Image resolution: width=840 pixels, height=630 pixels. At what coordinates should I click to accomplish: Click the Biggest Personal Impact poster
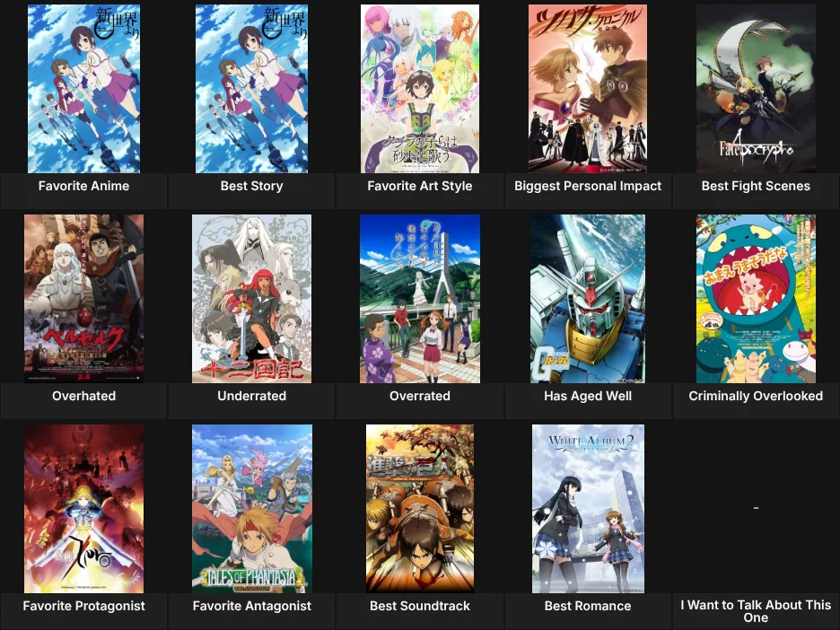pyautogui.click(x=588, y=89)
